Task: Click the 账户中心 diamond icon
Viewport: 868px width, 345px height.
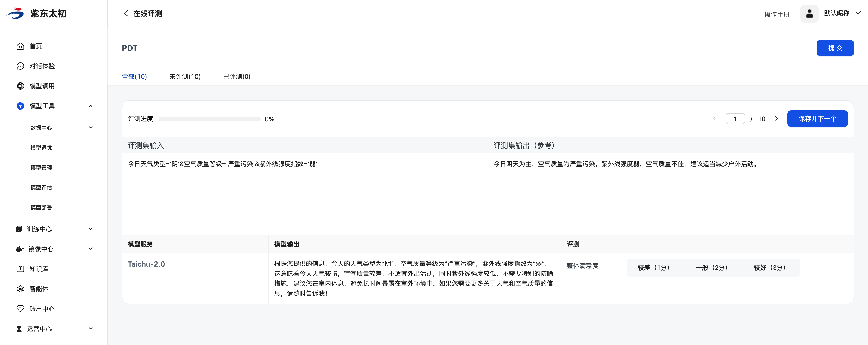Action: tap(20, 309)
